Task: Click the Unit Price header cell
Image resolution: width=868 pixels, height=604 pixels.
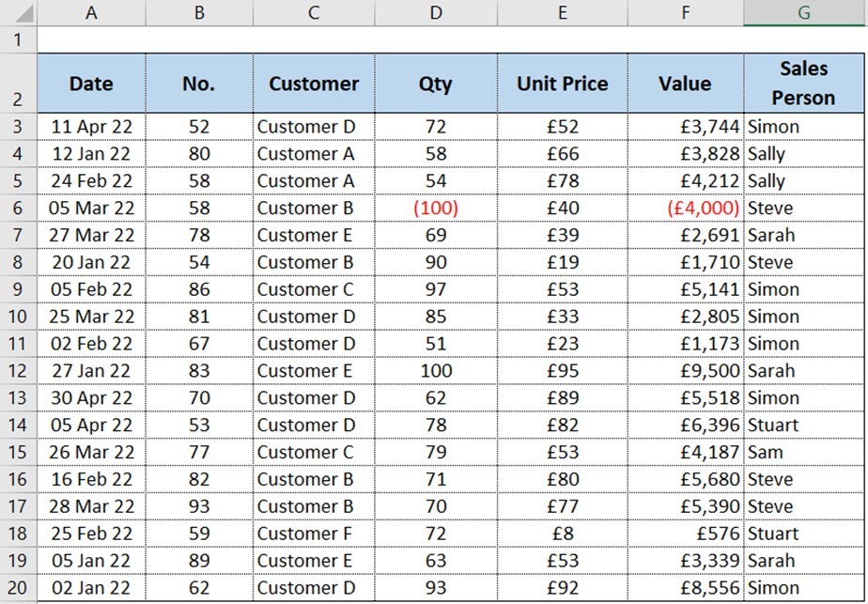Action: click(x=562, y=84)
